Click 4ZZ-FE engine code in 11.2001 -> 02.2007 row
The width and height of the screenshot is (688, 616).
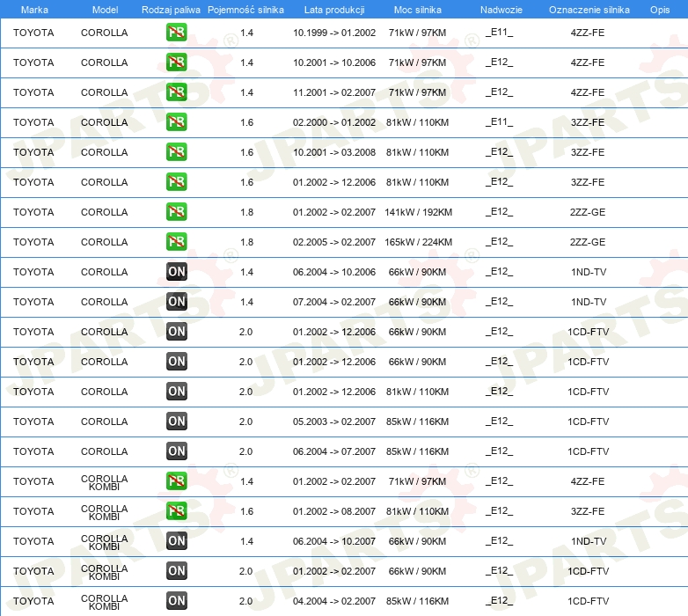click(588, 92)
